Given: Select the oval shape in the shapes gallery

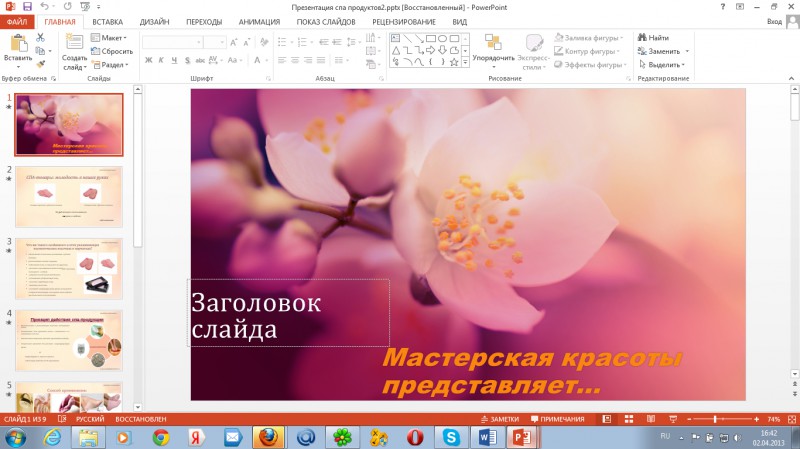Looking at the screenshot, I should 442,38.
